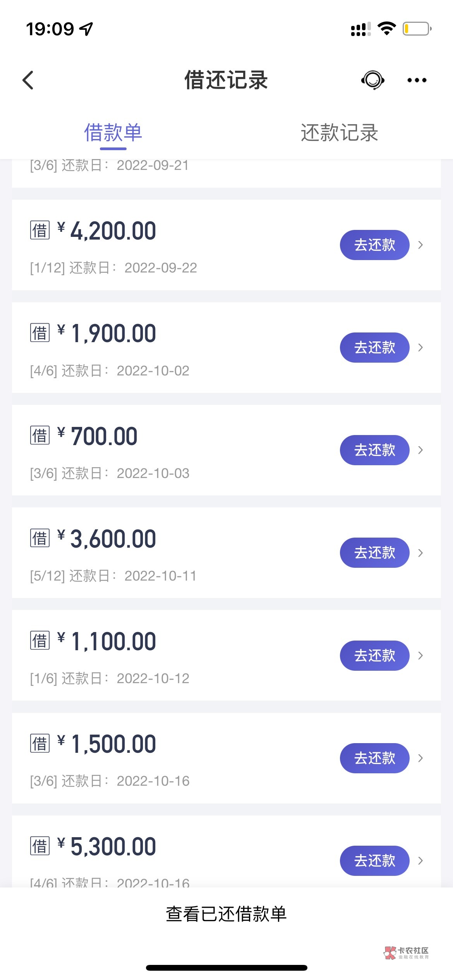
Task: Open the three-dot more menu
Action: click(x=417, y=80)
